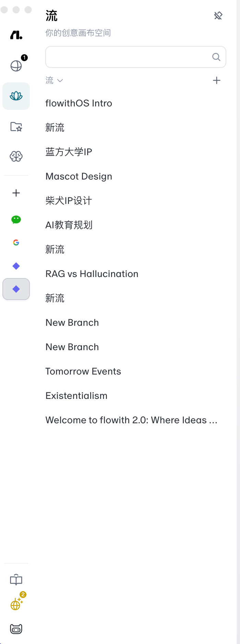240x644 pixels.
Task: Open the flowithOS Intro flow
Action: click(x=79, y=103)
